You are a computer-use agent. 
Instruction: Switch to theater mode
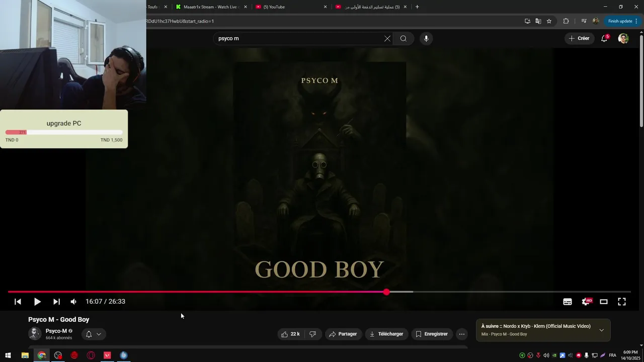coord(604,302)
